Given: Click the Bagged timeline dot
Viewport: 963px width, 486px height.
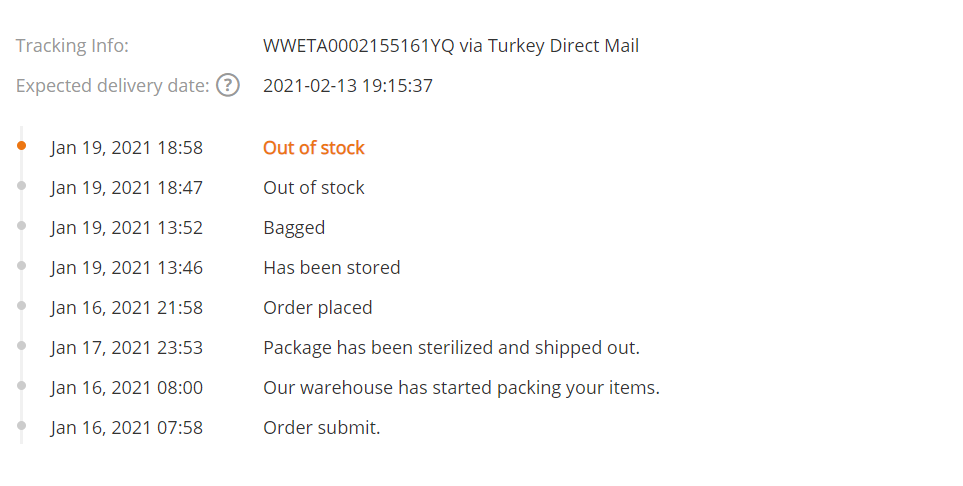Looking at the screenshot, I should (21, 225).
